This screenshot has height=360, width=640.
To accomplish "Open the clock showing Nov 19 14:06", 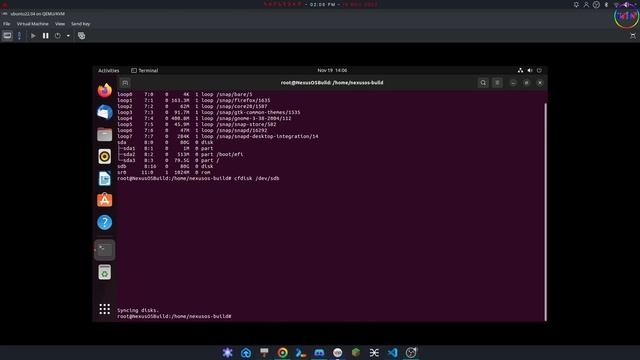I will (x=332, y=71).
